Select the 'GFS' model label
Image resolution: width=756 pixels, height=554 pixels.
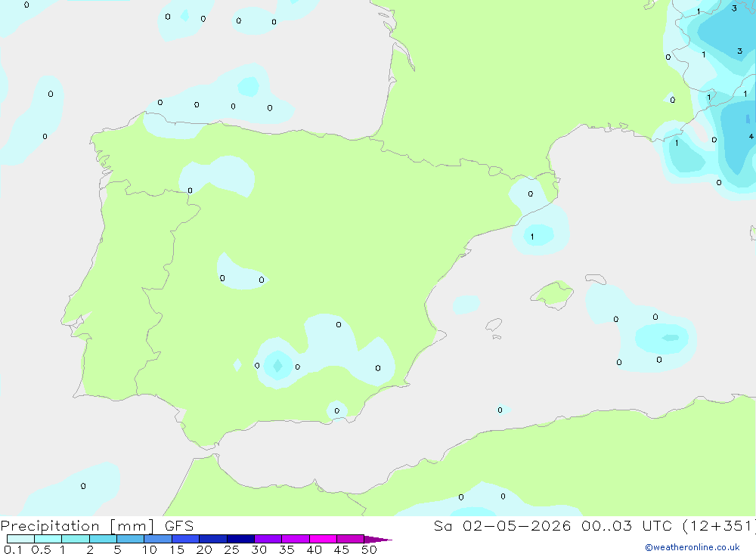coord(179,525)
